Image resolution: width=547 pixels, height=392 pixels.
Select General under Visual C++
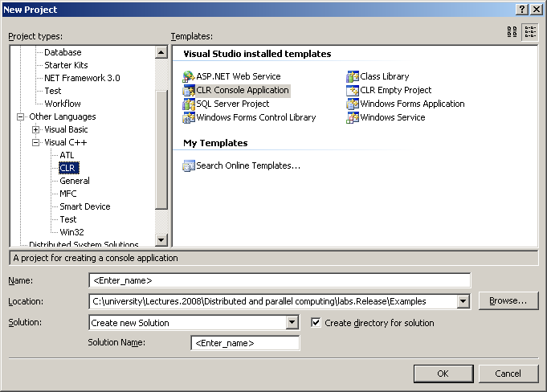pos(75,181)
